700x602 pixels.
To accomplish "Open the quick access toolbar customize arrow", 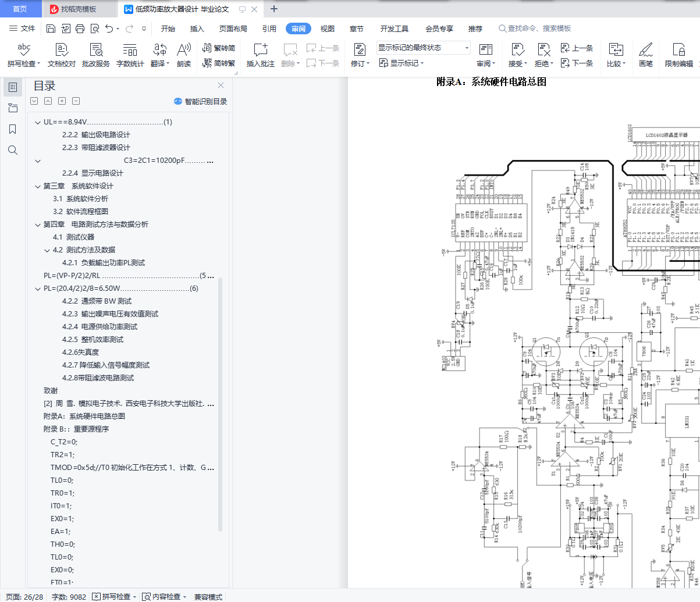I will tap(144, 29).
